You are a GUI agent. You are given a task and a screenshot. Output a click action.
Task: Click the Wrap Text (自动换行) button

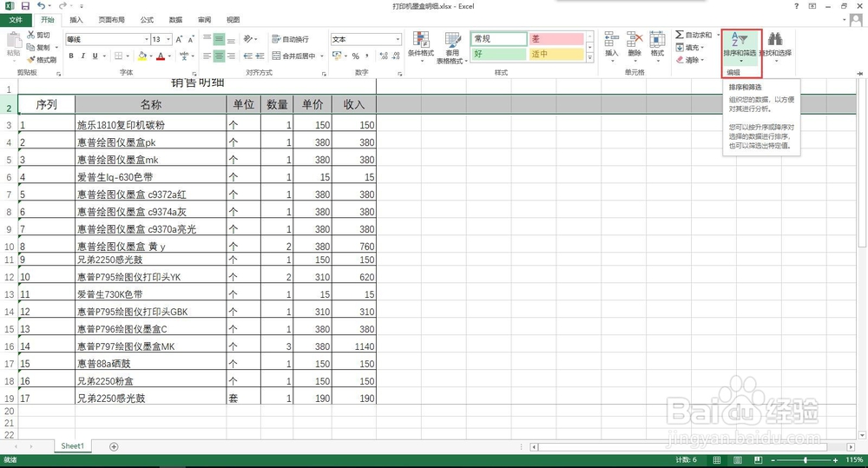(x=291, y=39)
